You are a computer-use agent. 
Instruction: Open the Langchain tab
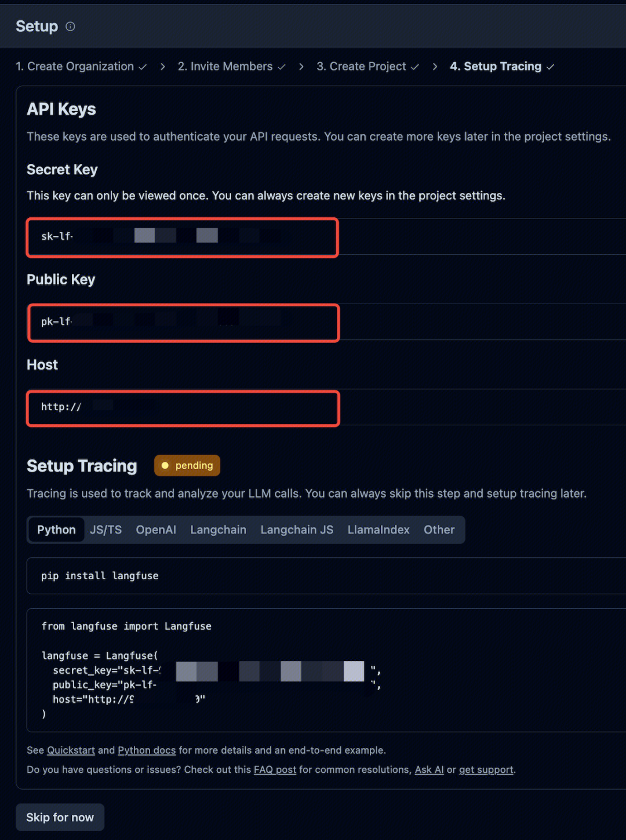[x=218, y=529]
